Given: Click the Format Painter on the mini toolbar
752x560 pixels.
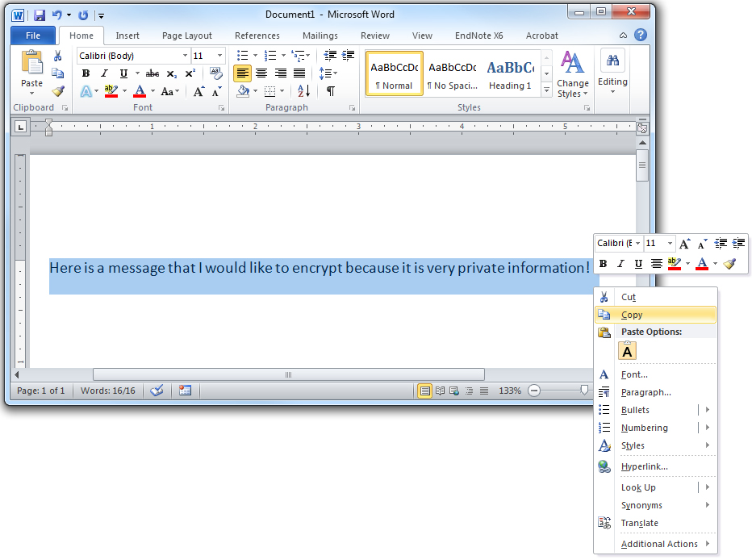Looking at the screenshot, I should coord(730,263).
